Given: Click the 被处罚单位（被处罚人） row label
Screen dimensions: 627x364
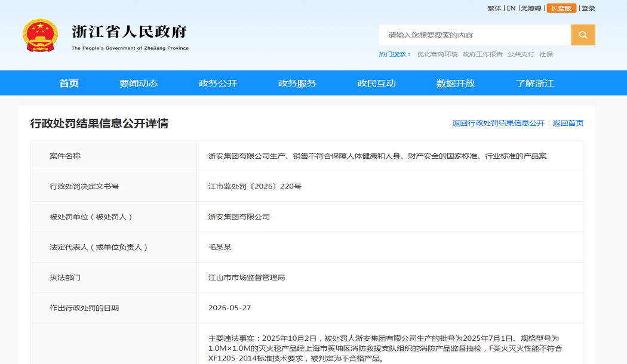Looking at the screenshot, I should tap(91, 217).
